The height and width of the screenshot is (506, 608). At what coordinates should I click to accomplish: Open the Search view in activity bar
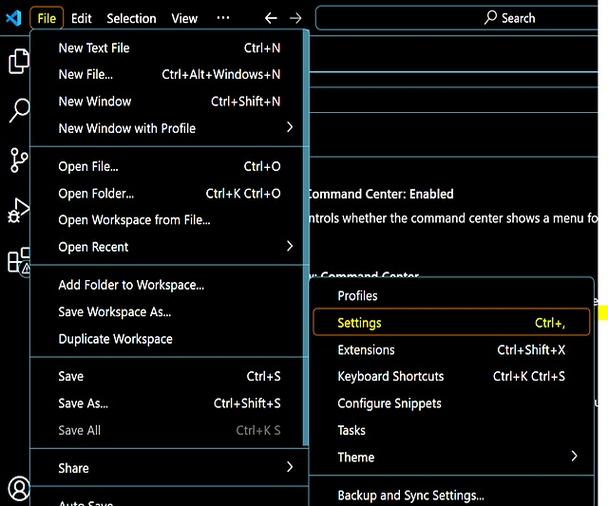click(x=19, y=110)
